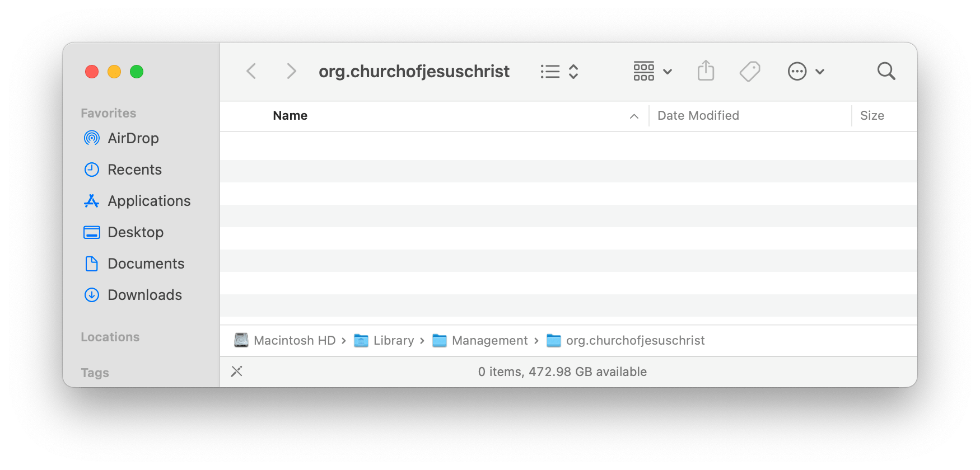Sort by Date Modified column
The image size is (980, 470).
tap(698, 116)
